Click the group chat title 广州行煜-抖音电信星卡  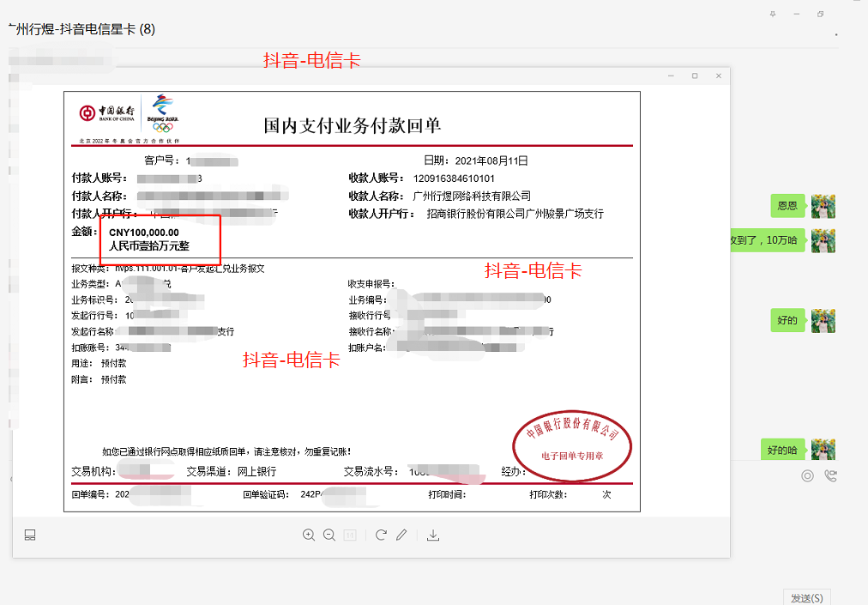click(x=82, y=29)
